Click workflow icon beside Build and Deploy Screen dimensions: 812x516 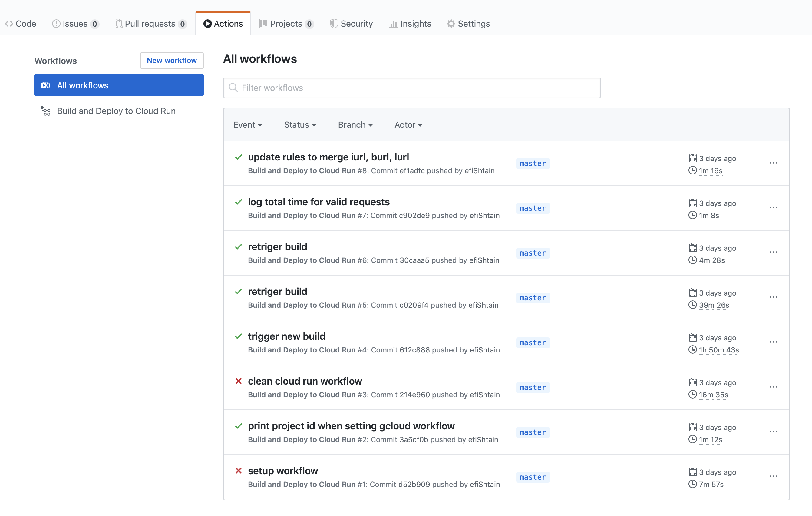tap(45, 111)
